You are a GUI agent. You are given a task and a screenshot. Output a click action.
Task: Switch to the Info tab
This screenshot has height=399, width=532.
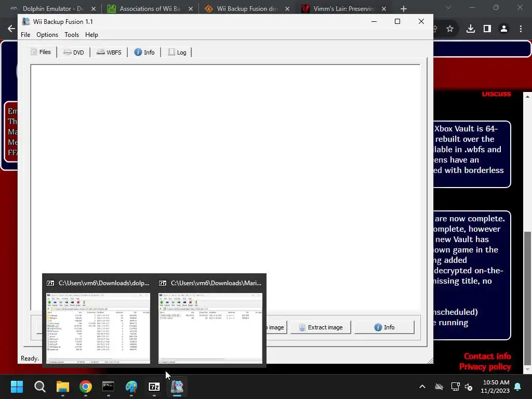click(144, 52)
